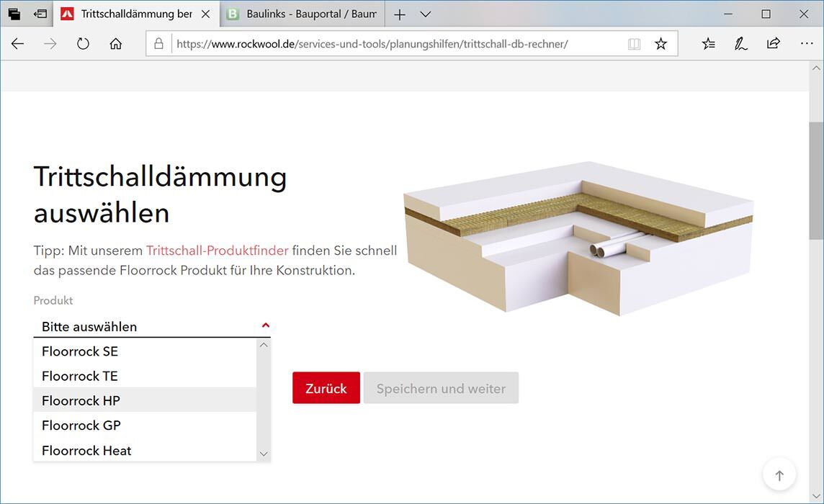Viewport: 824px width, 504px height.
Task: Select the Trittschalldämmung berechnen tab
Action: (x=137, y=14)
